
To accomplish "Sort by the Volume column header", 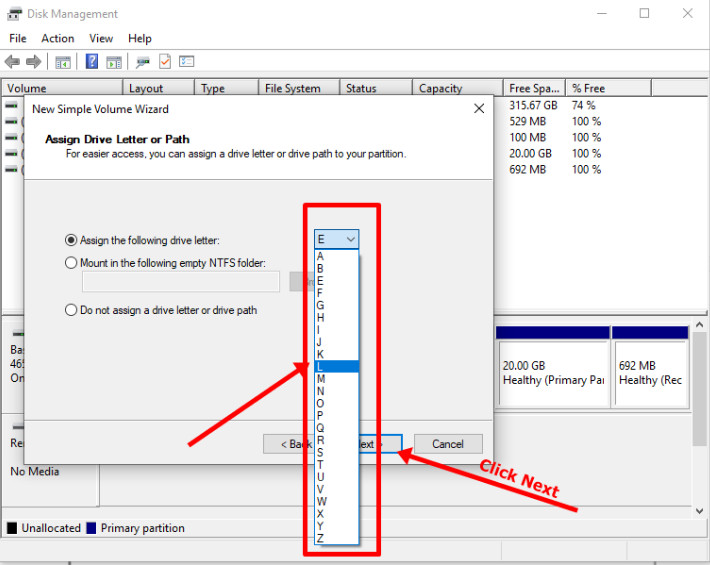I will [x=62, y=88].
